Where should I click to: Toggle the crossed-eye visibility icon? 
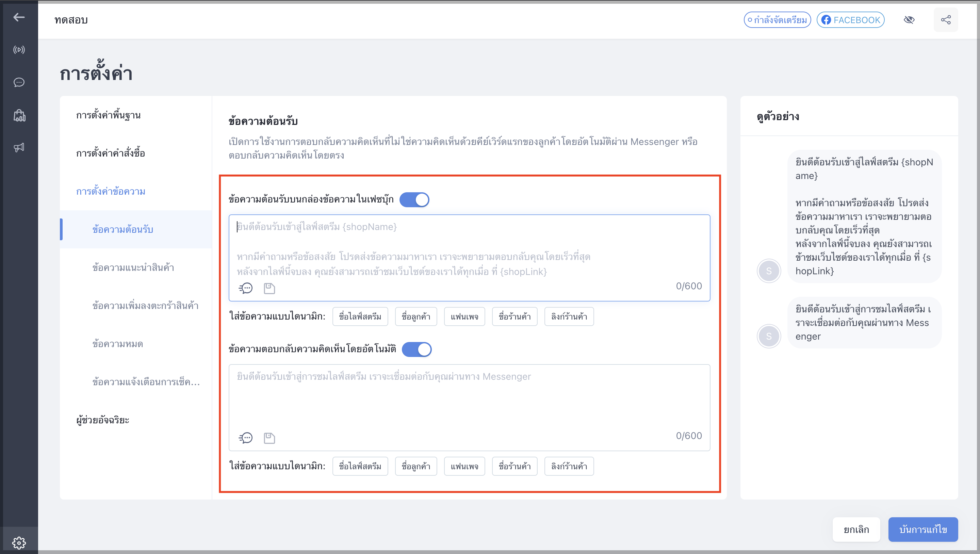tap(909, 20)
